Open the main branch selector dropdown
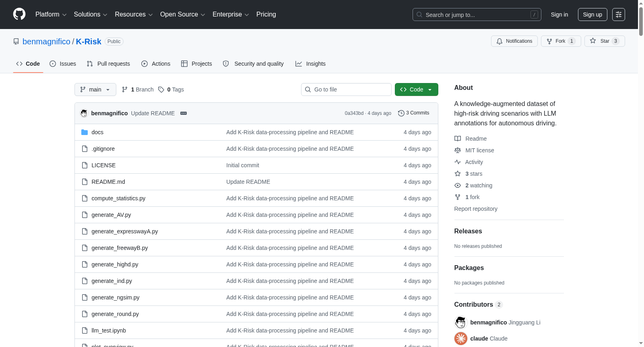 (95, 89)
